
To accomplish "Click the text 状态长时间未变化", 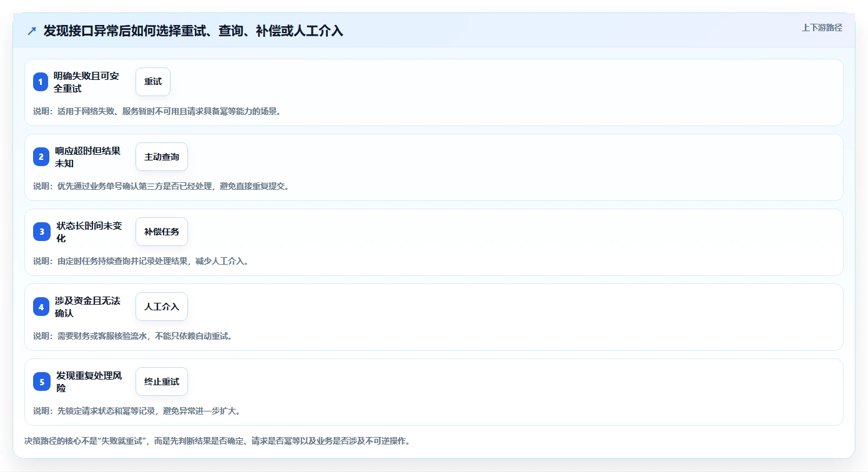I will tap(89, 232).
